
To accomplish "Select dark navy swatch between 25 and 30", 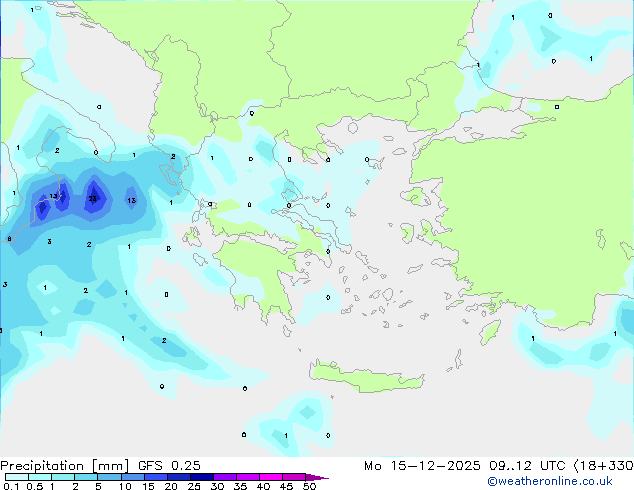I will pyautogui.click(x=201, y=477).
